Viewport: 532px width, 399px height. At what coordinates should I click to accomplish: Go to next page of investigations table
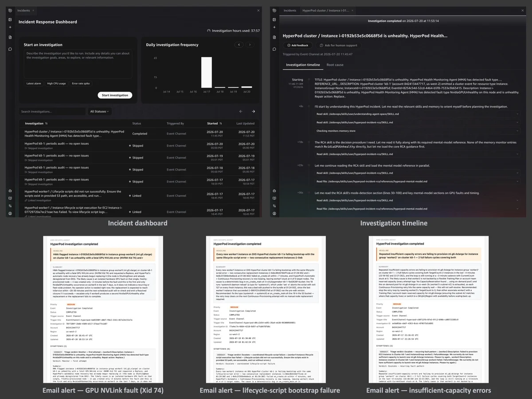coord(254,112)
